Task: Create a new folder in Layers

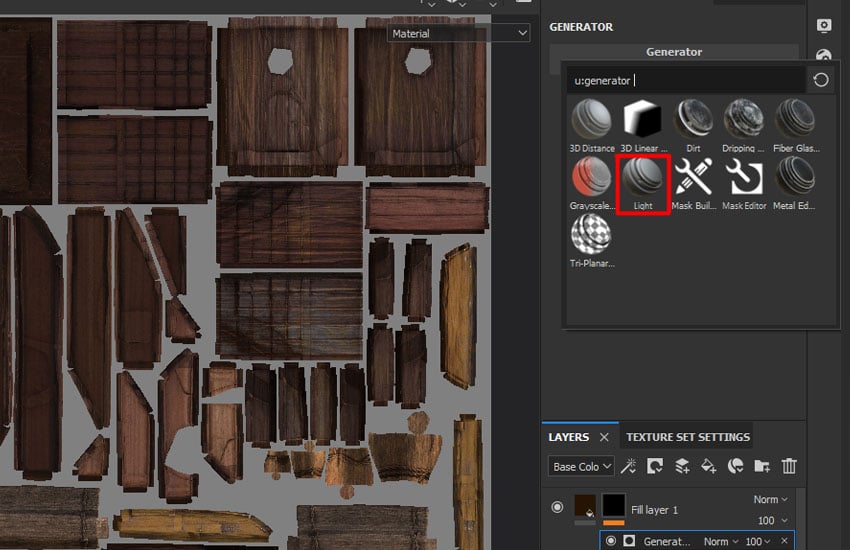Action: [762, 465]
